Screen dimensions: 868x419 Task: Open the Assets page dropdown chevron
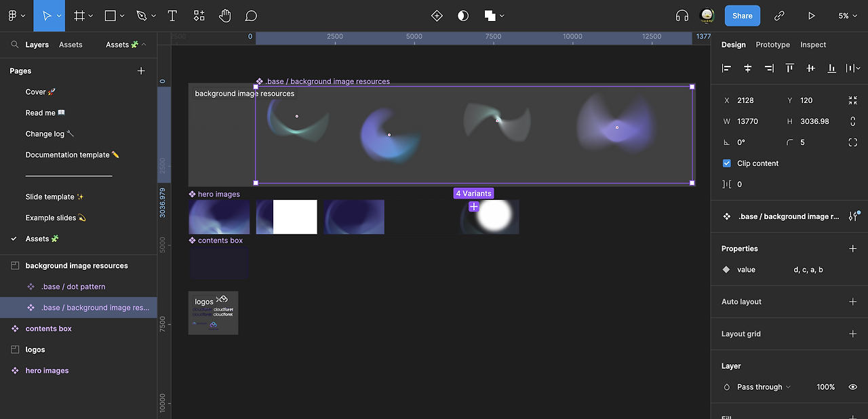(144, 45)
